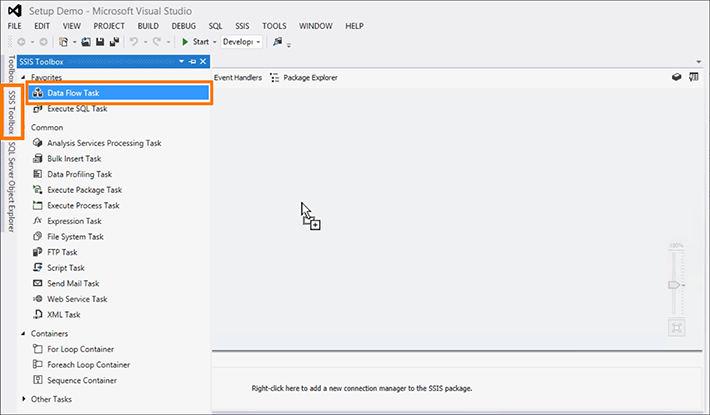Click the Analysis Services Processing Task icon
Image resolution: width=710 pixels, height=415 pixels.
(38, 143)
